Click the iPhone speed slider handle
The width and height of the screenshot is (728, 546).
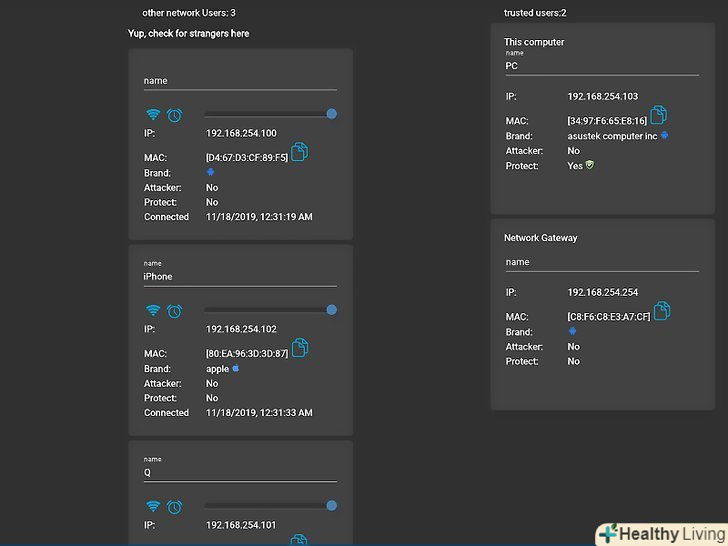tap(331, 310)
